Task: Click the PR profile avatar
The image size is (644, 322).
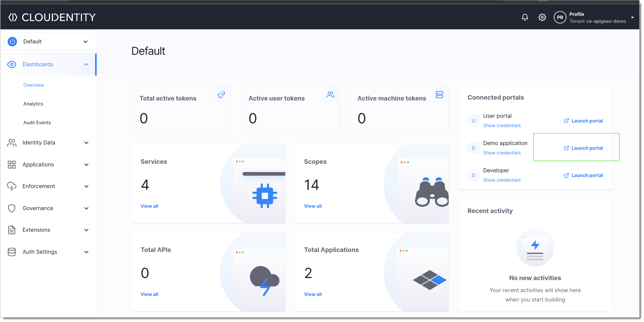Action: (x=560, y=17)
